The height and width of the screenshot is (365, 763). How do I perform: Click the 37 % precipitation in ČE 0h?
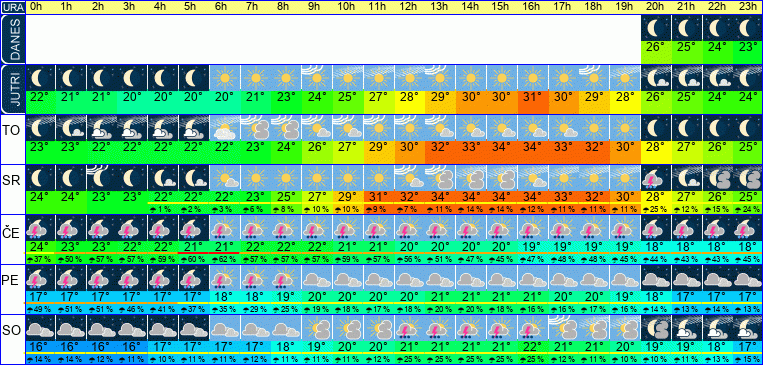point(41,259)
